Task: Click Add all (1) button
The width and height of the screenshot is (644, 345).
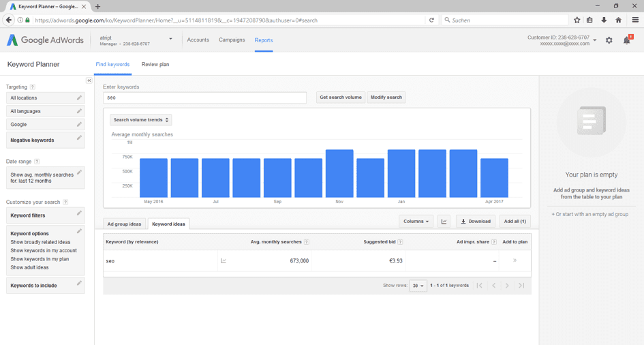Action: click(515, 222)
